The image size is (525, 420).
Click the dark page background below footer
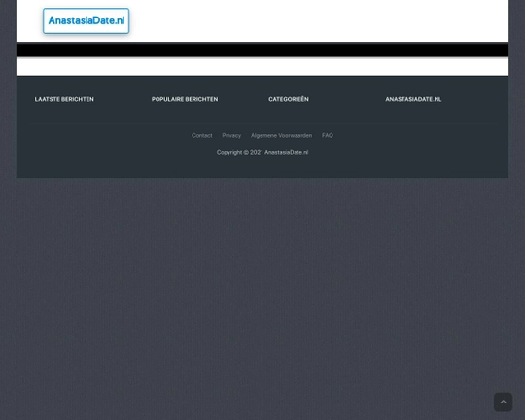pos(262,285)
